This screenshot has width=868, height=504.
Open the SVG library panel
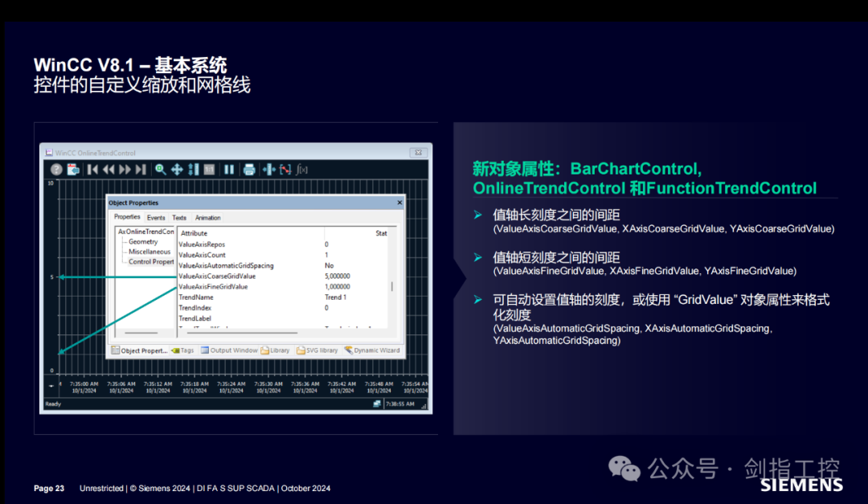(321, 350)
